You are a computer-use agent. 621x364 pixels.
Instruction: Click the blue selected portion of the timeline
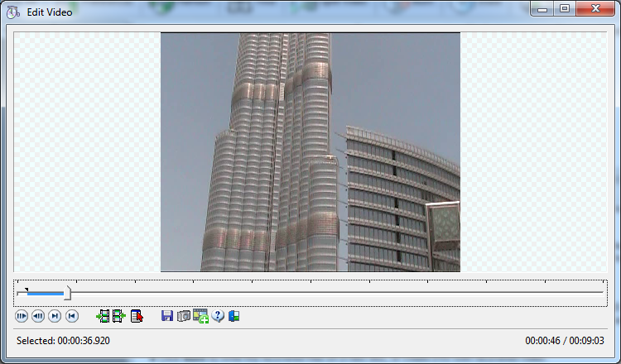click(46, 293)
